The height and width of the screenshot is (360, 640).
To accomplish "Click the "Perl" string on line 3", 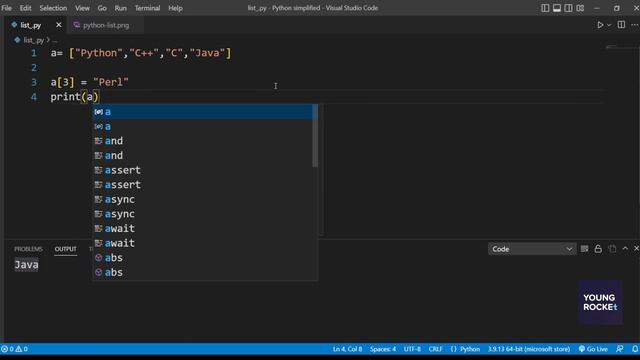I will pyautogui.click(x=111, y=82).
